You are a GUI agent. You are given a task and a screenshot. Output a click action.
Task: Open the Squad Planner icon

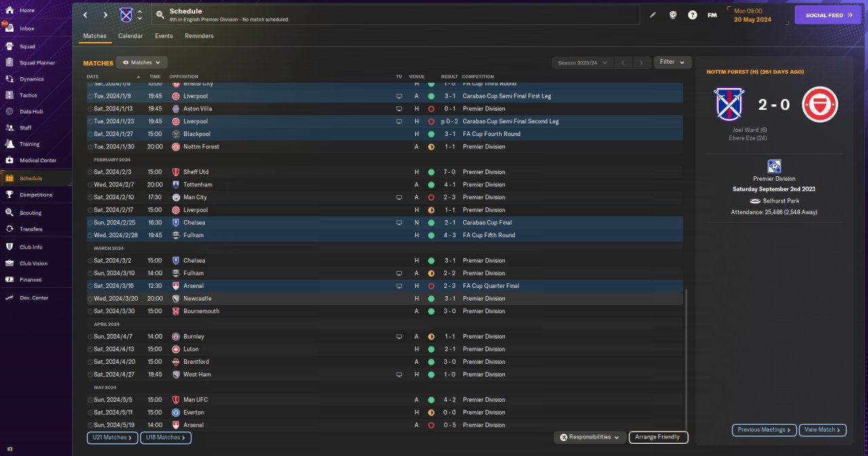(x=9, y=63)
